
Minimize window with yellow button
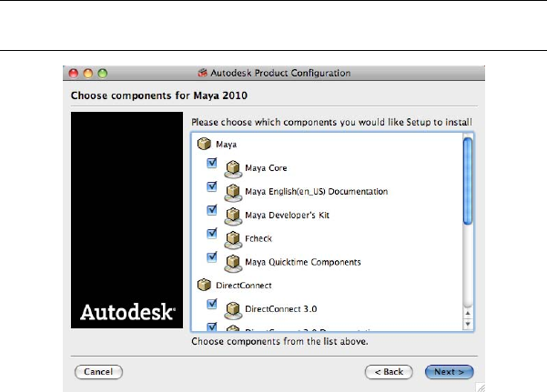point(88,74)
